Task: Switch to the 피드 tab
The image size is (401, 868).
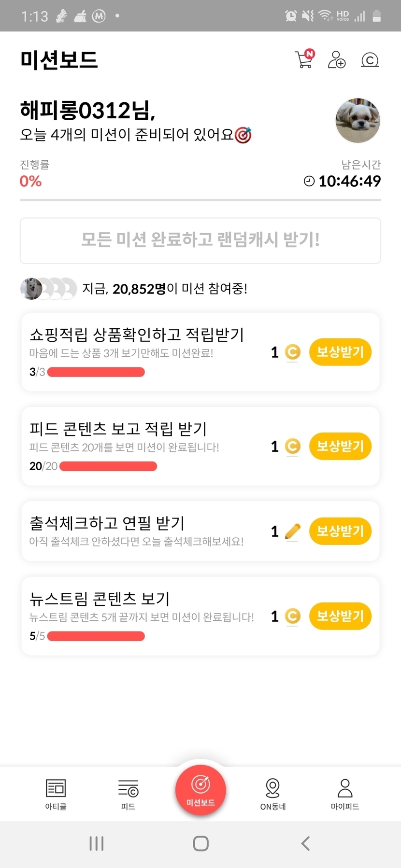Action: tap(128, 794)
